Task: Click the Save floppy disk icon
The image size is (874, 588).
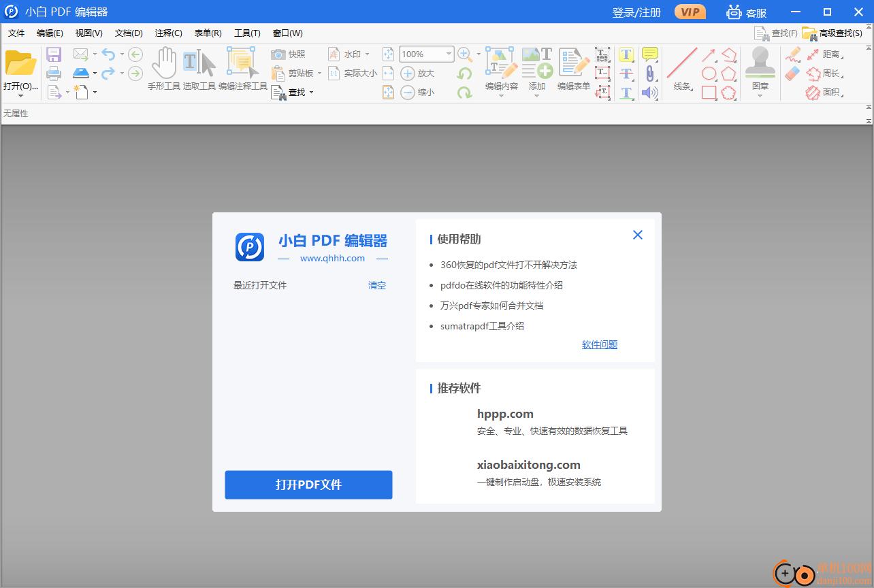Action: pos(54,54)
